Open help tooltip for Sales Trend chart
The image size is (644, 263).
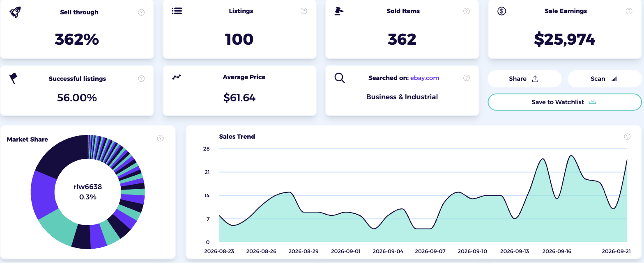pyautogui.click(x=627, y=137)
